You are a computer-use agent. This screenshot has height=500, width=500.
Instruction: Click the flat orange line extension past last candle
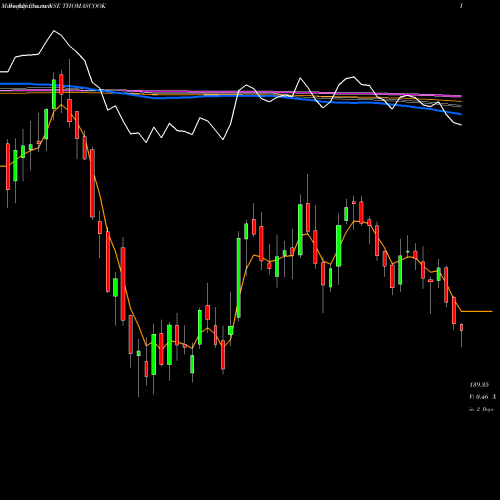477,311
